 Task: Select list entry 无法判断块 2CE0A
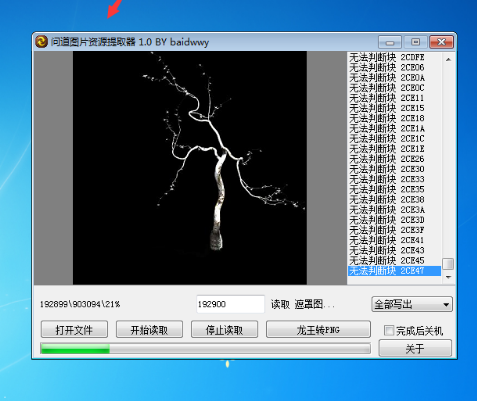point(394,78)
